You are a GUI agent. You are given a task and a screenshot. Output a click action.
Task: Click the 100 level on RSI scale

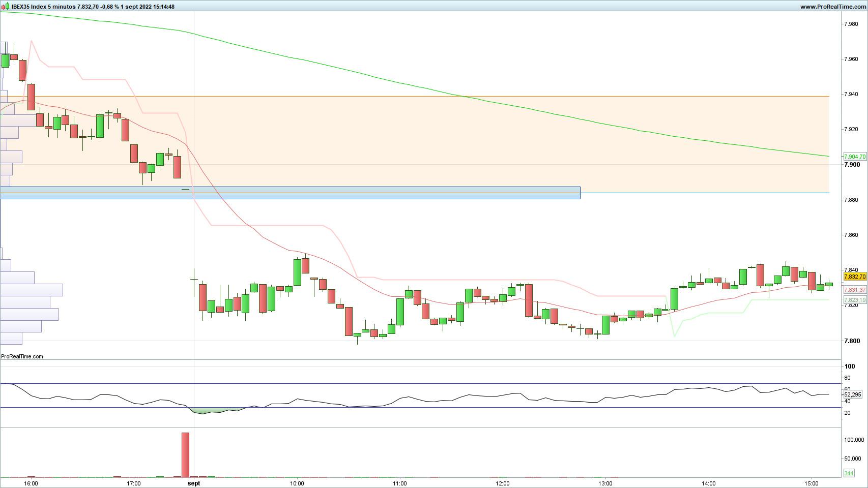(849, 367)
